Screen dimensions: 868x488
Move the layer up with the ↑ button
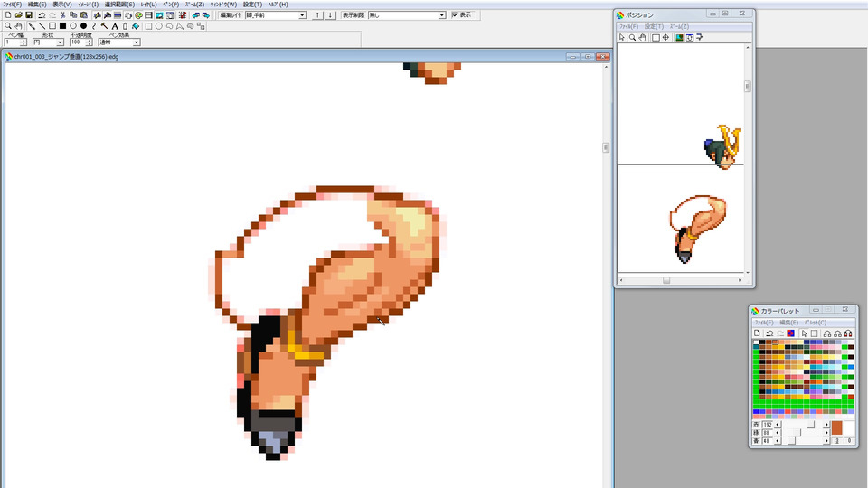317,15
